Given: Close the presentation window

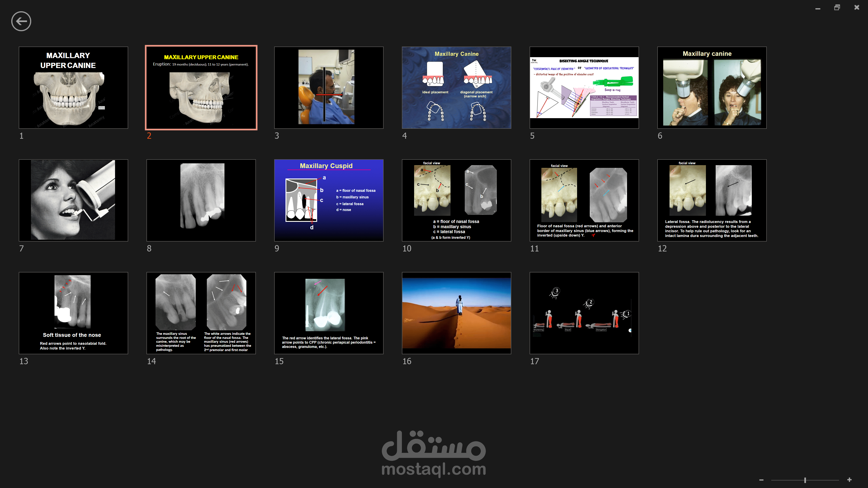Looking at the screenshot, I should click(x=857, y=7).
